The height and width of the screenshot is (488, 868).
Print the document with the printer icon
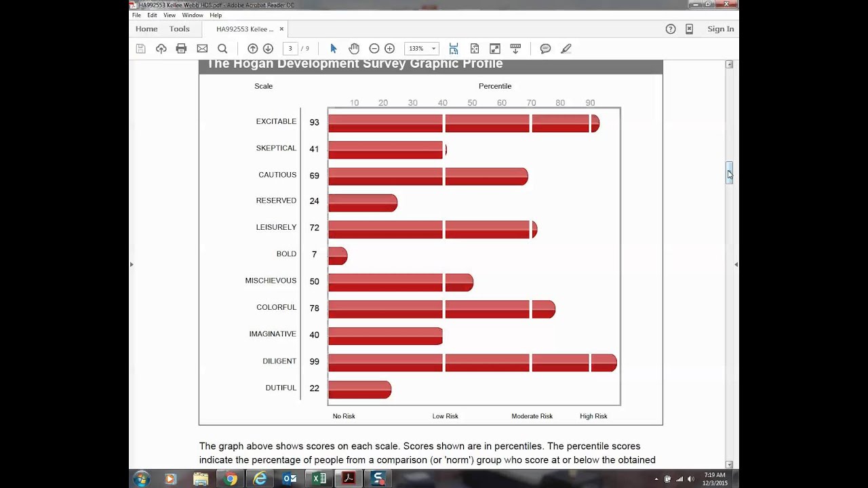click(181, 48)
